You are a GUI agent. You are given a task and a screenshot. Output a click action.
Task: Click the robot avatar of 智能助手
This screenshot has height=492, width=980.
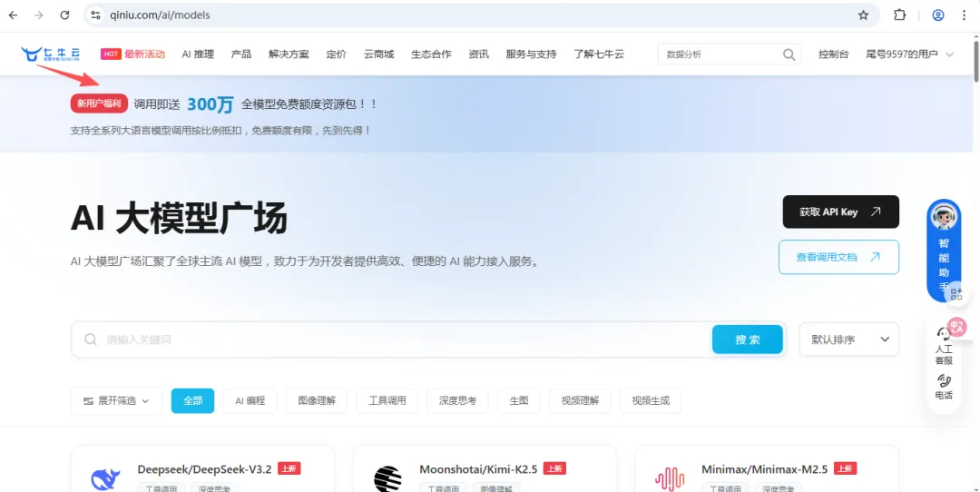click(x=944, y=217)
